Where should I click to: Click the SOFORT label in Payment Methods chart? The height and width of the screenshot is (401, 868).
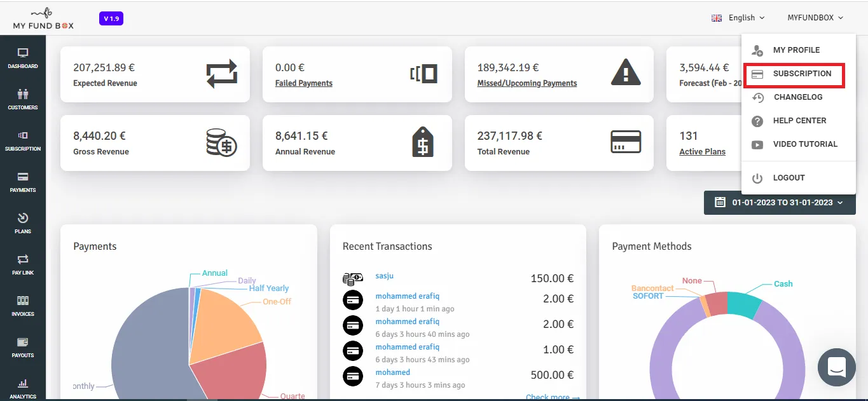point(648,296)
